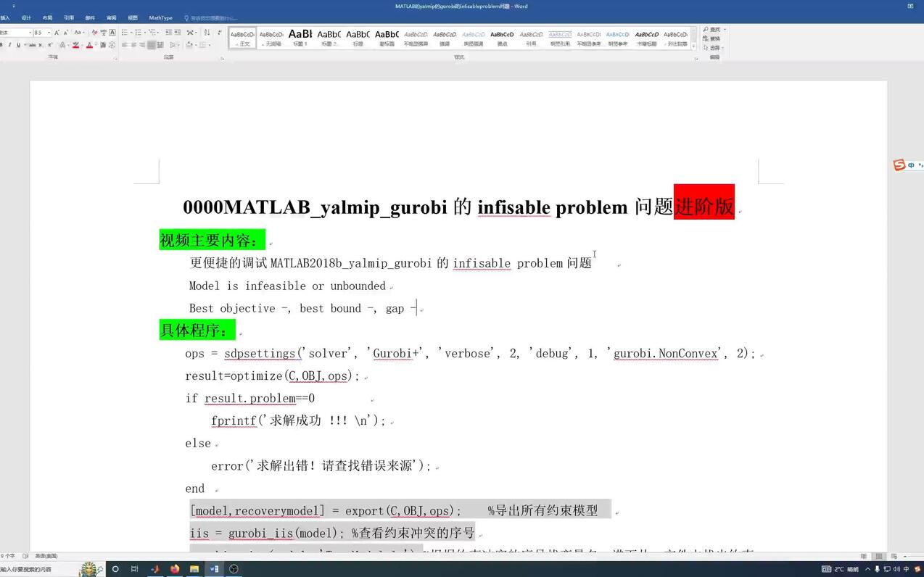The image size is (924, 577).
Task: Open the Shading color dropdown
Action: click(x=196, y=45)
